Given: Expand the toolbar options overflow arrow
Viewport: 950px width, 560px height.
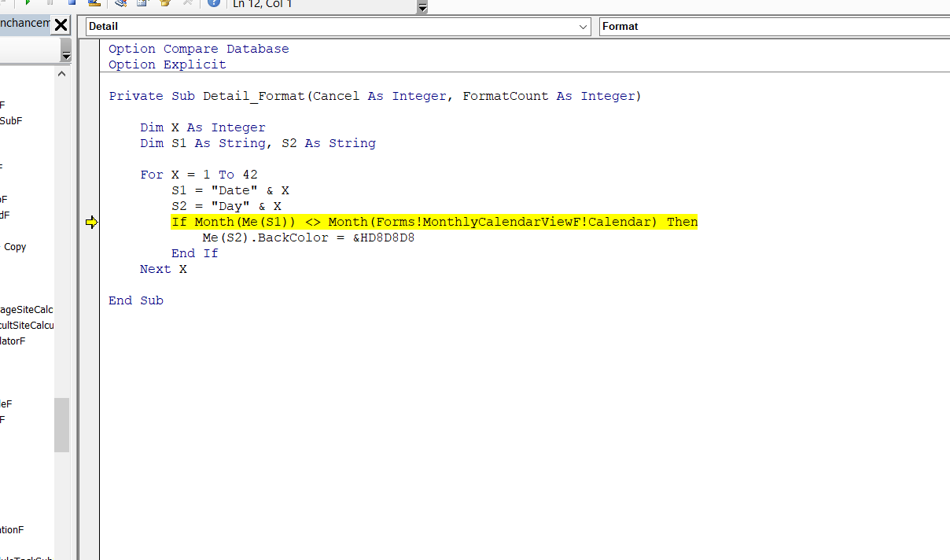Looking at the screenshot, I should pos(422,8).
